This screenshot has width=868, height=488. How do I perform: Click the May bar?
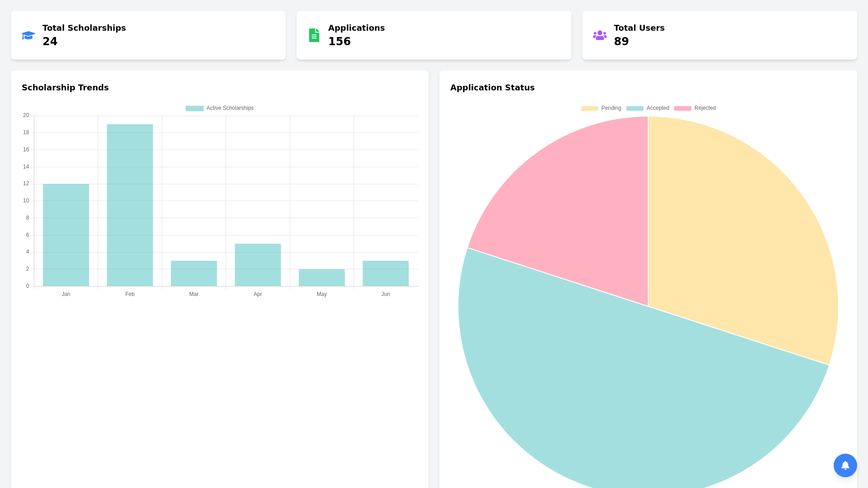[321, 277]
